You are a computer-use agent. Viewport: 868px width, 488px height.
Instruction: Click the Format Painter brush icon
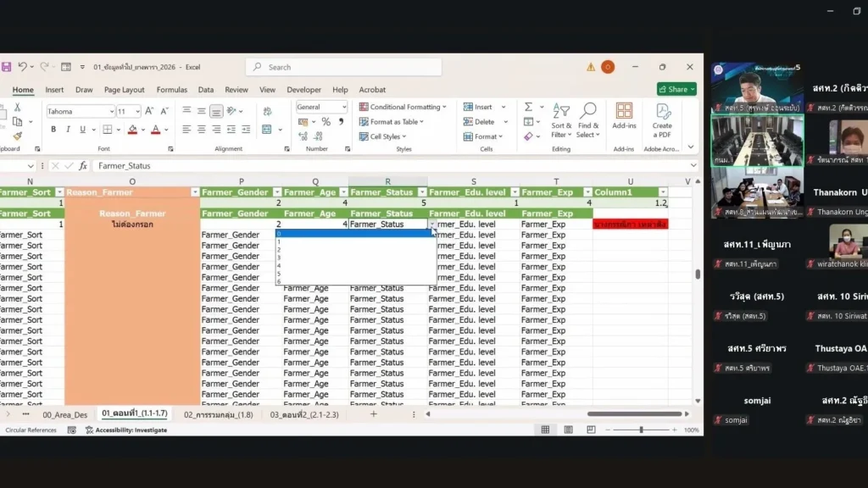click(17, 136)
